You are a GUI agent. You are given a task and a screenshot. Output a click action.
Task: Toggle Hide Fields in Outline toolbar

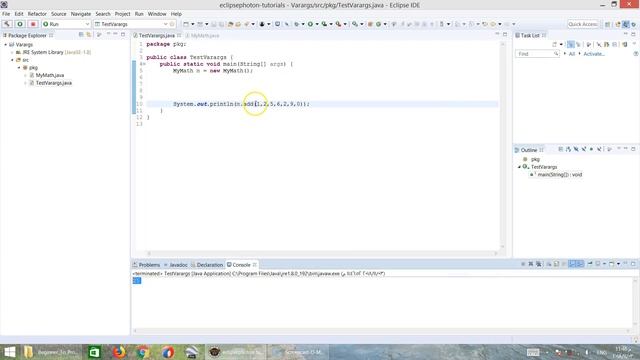576,149
